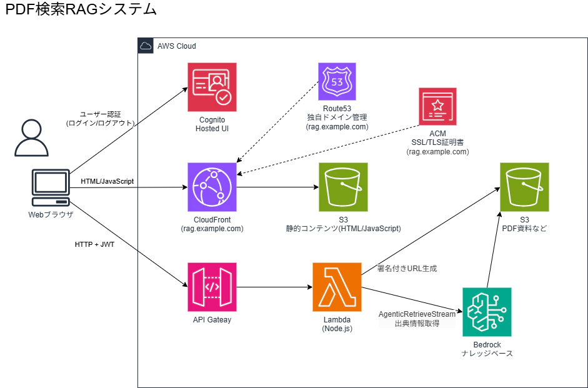
Task: Click the ナレッジベース caption under Bedrock
Action: (487, 354)
